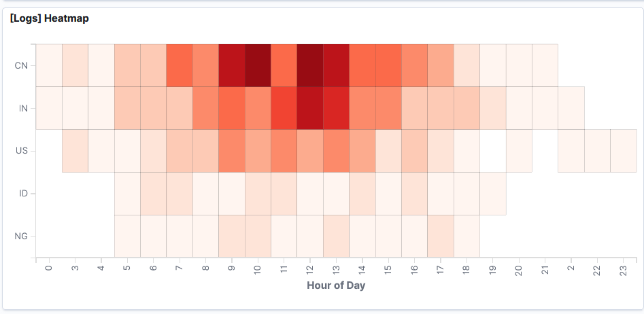The image size is (644, 314).
Task: Select the ID cell at hour 19
Action: tap(492, 194)
